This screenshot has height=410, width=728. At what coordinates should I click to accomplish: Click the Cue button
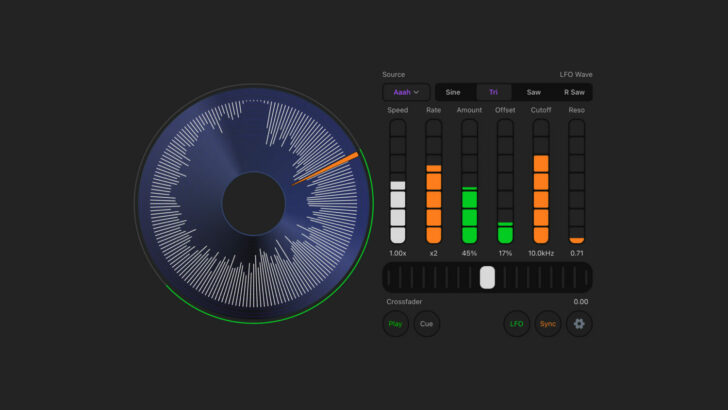pyautogui.click(x=426, y=324)
